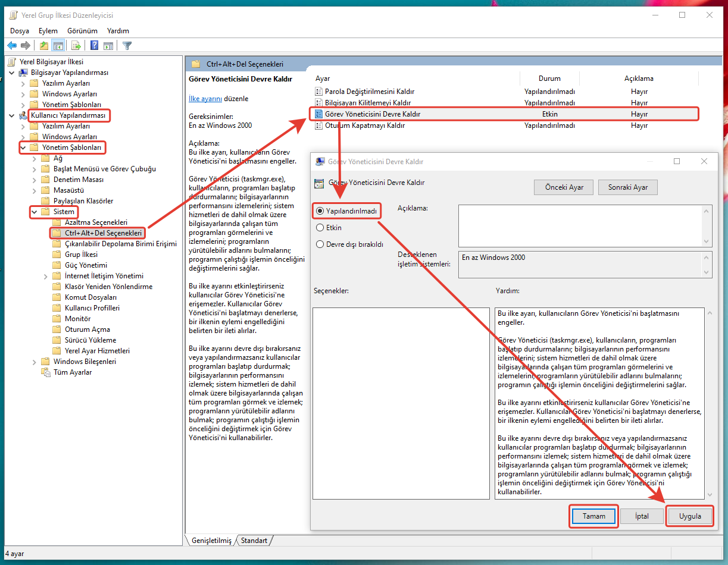Screen dimensions: 728x565
Task: Click the Yardım text pane scrollbar down arrow
Action: tap(708, 494)
